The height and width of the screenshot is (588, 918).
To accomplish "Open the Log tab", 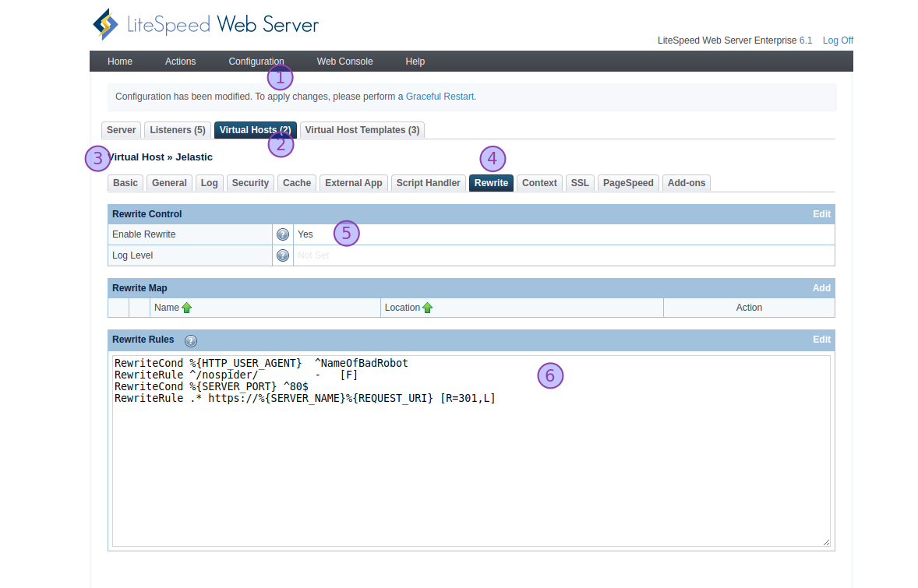I will pyautogui.click(x=209, y=183).
